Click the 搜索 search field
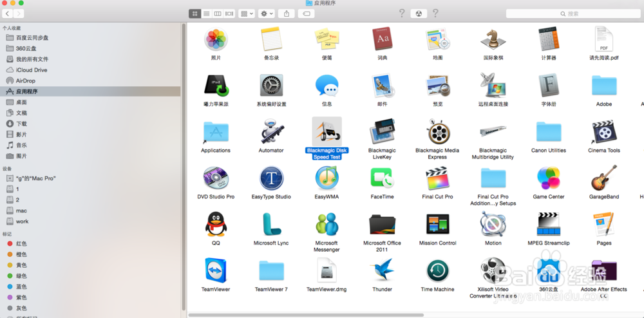 (573, 14)
